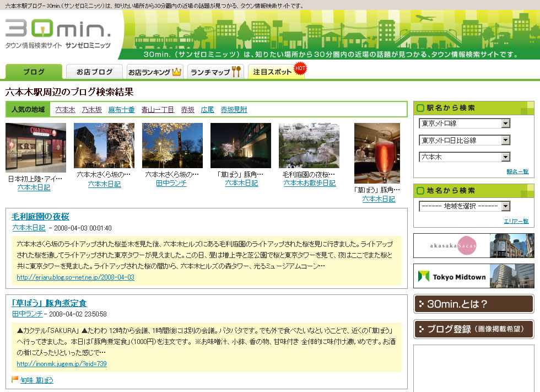
Task: Click the red HOT badge on 注目スポット
Action: pyautogui.click(x=300, y=68)
